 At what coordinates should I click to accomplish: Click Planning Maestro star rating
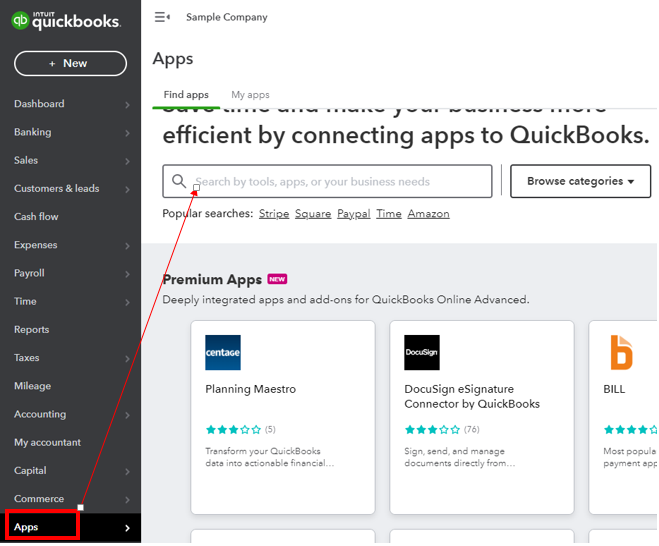[x=233, y=430]
